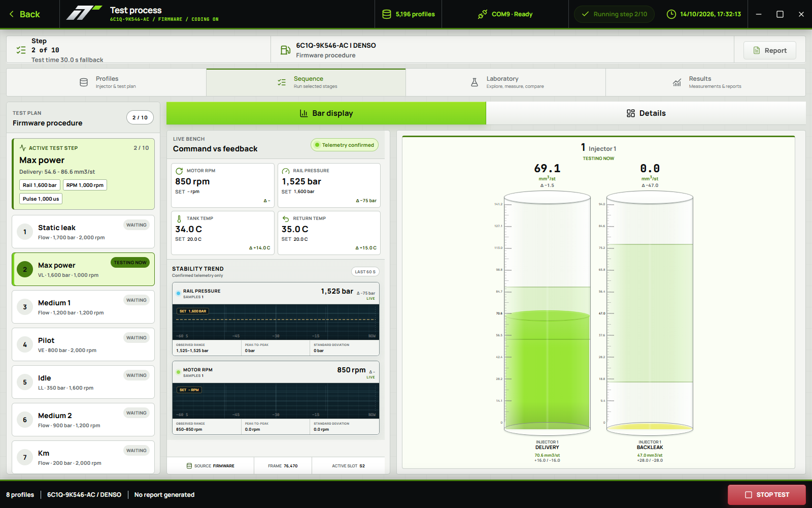Screen dimensions: 812x508
Task: Select the Medium 1 test step
Action: click(83, 307)
